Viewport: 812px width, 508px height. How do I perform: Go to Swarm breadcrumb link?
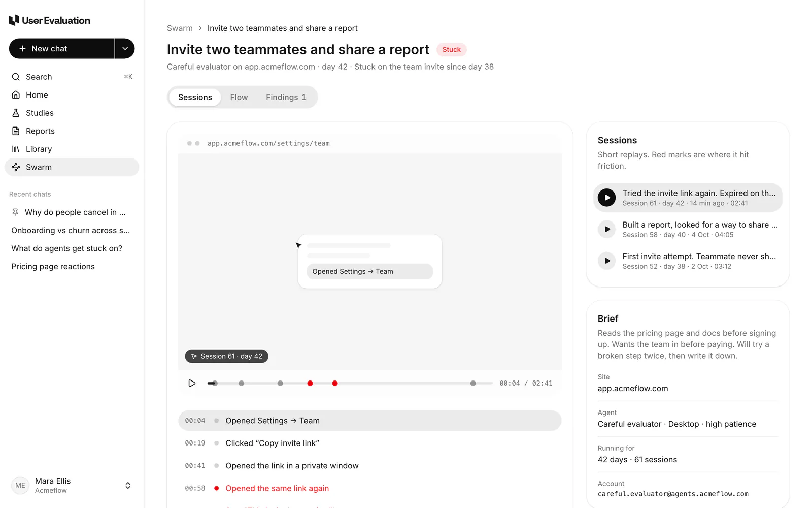180,28
